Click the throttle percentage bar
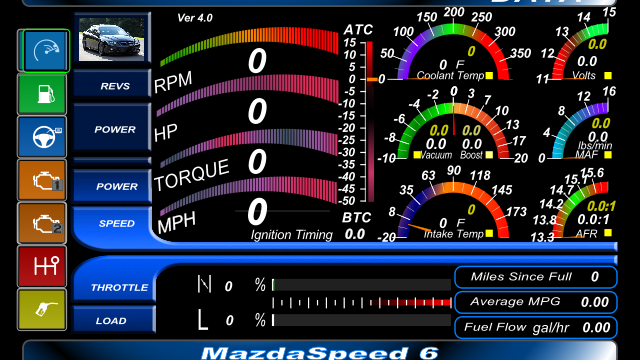This screenshot has height=360, width=640. pos(362,285)
